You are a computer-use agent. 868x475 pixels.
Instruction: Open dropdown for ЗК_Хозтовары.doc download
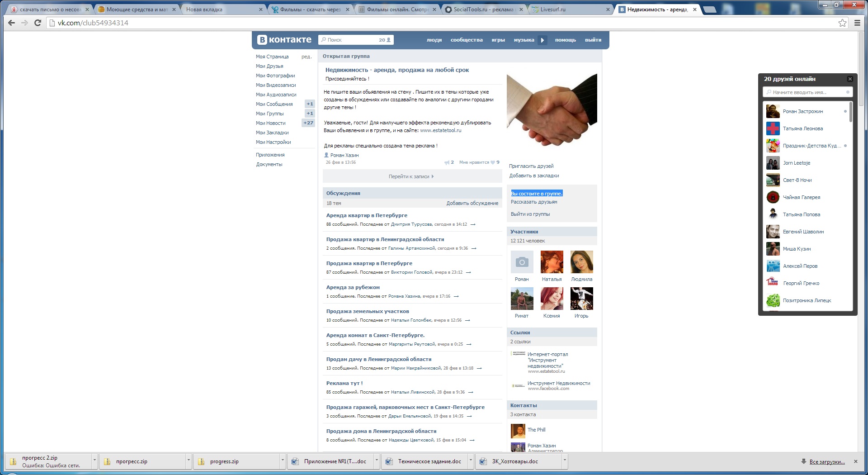(x=565, y=461)
